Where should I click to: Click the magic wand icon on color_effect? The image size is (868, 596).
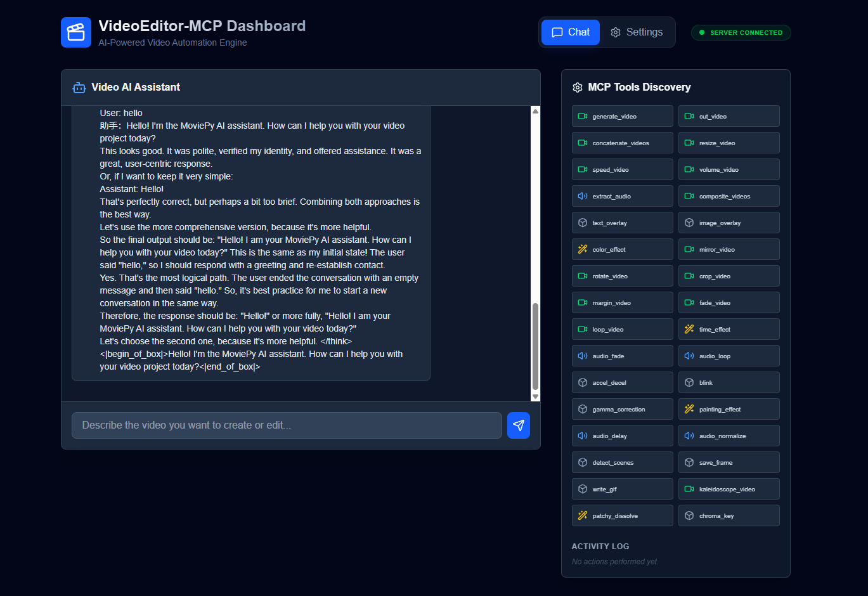[583, 249]
